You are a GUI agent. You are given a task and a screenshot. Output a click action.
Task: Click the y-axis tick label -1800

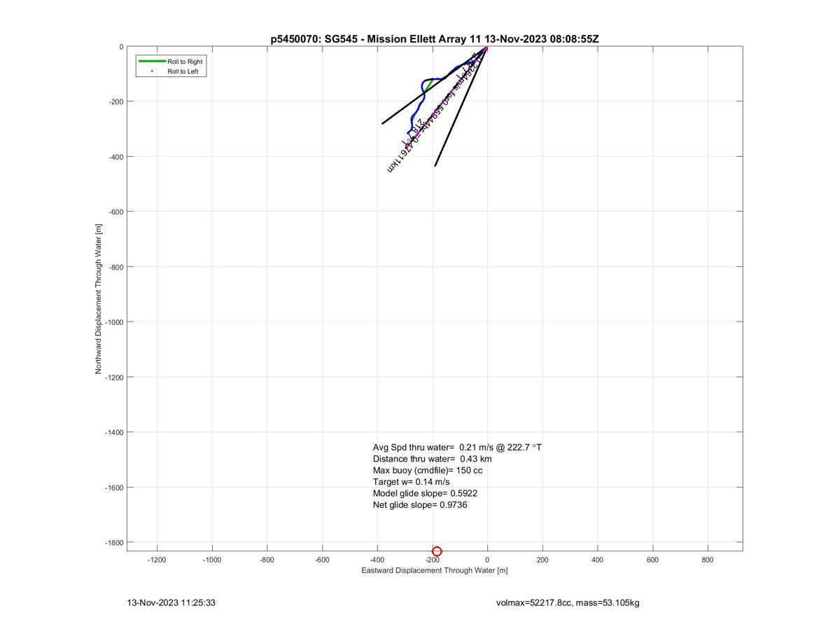coord(113,543)
